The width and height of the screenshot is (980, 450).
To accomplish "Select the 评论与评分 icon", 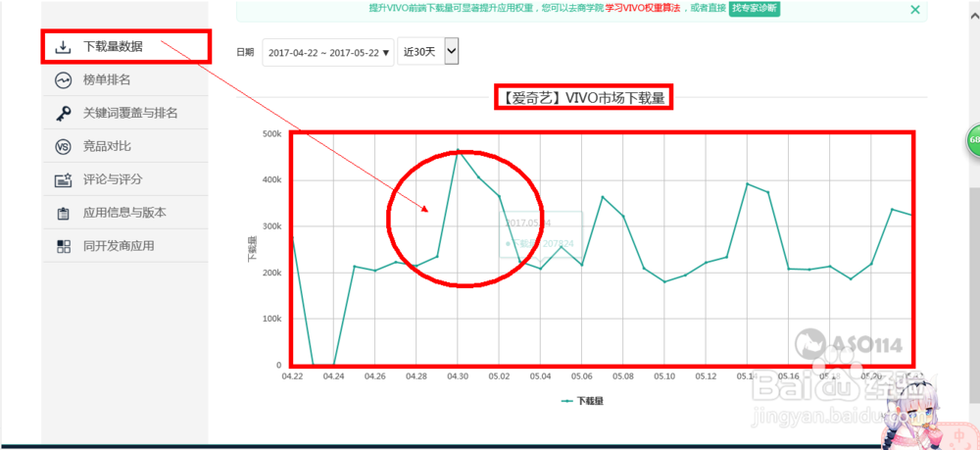I will (x=63, y=180).
